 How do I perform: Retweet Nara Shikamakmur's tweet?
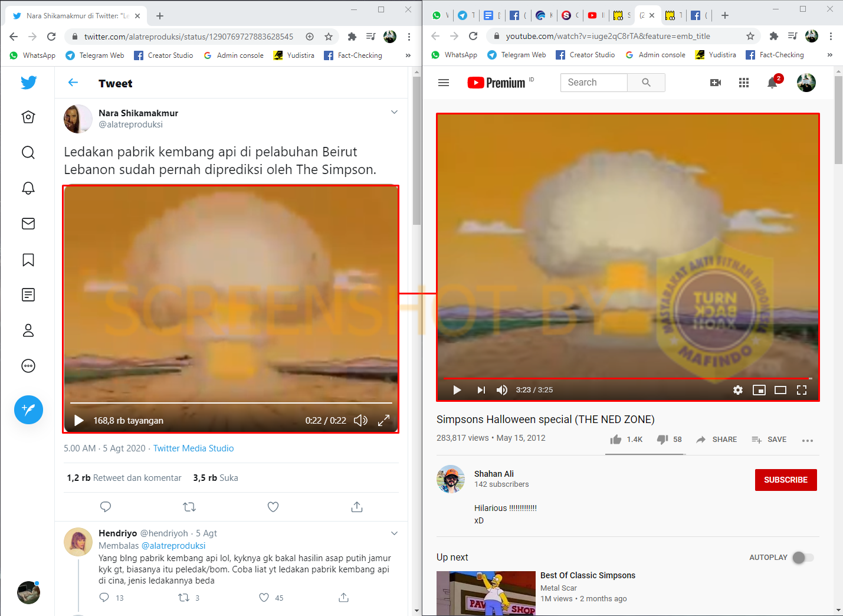coord(189,507)
